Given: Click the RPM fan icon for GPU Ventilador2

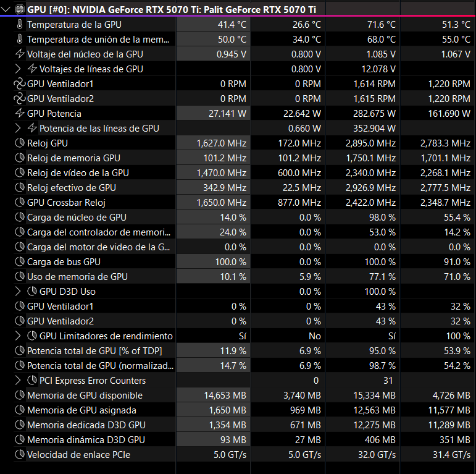Looking at the screenshot, I should click(x=20, y=99).
